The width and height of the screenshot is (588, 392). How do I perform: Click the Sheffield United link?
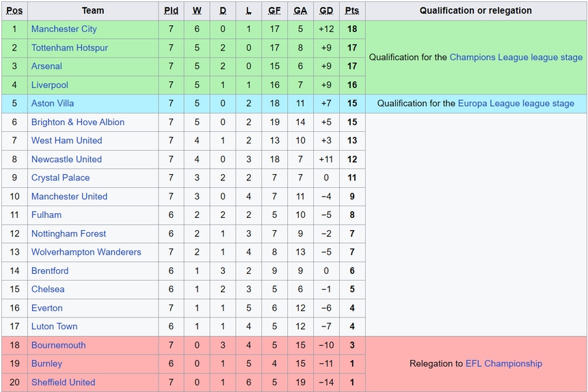coord(63,382)
